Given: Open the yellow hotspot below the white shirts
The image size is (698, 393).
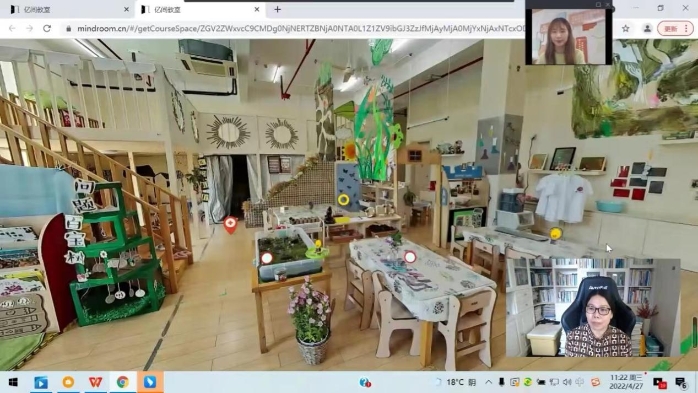Looking at the screenshot, I should point(556,233).
